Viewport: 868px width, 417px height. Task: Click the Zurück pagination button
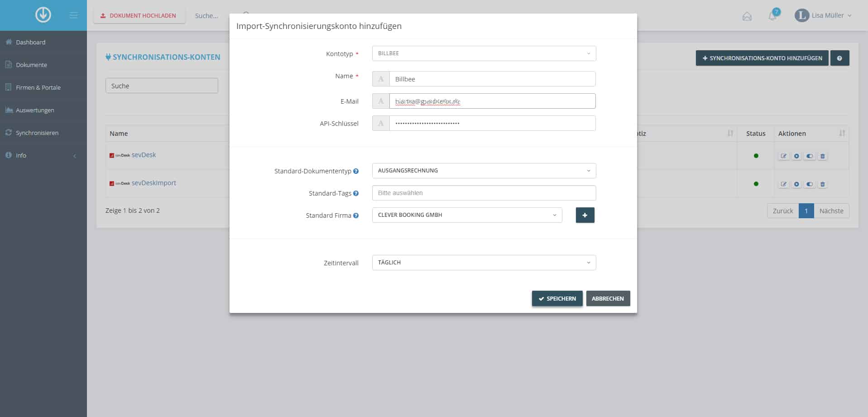[x=783, y=211]
